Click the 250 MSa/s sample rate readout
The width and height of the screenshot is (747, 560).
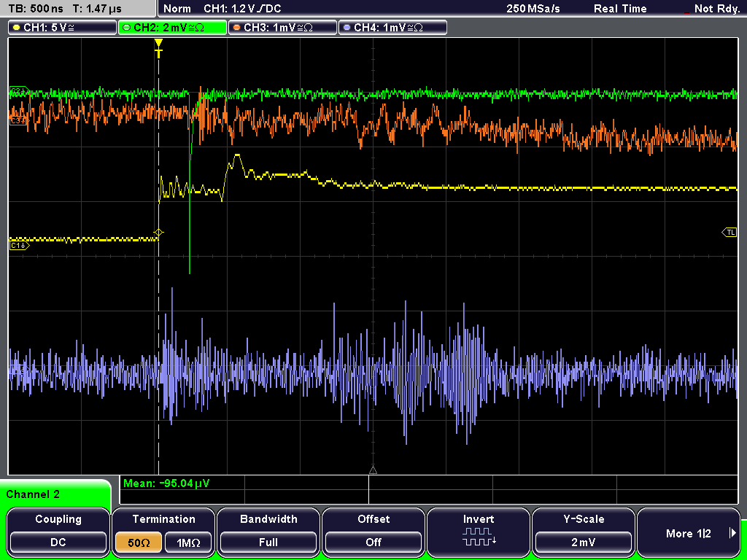[x=533, y=9]
